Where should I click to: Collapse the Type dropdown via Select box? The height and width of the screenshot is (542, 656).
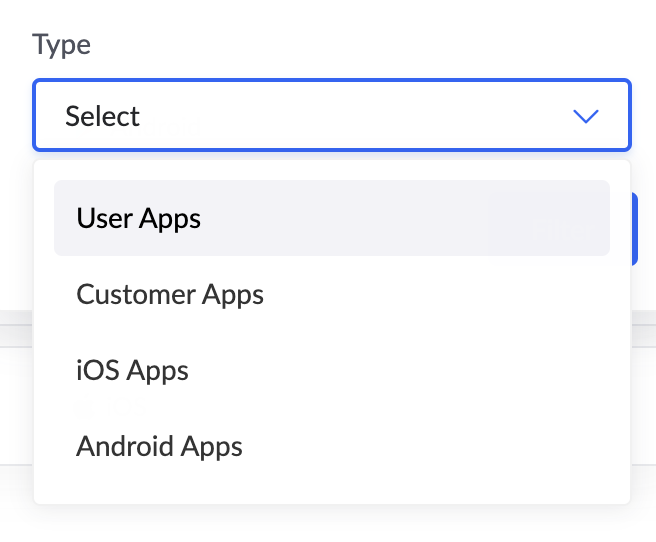pos(332,115)
